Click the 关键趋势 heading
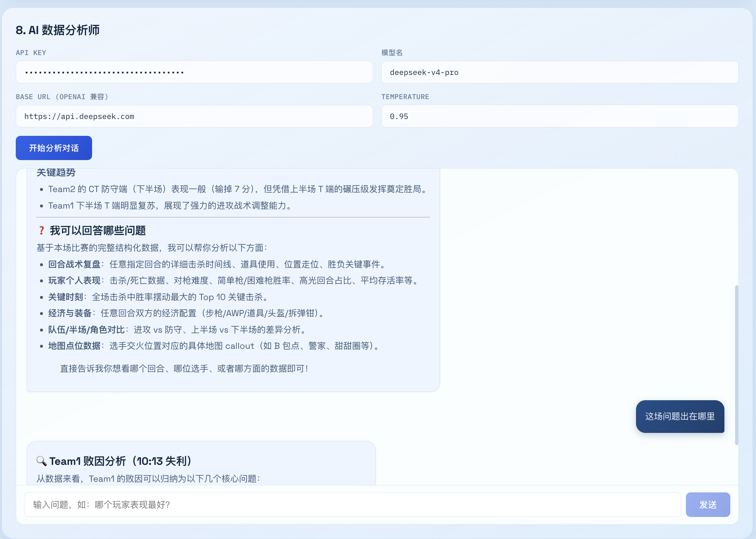This screenshot has width=756, height=539. (56, 173)
